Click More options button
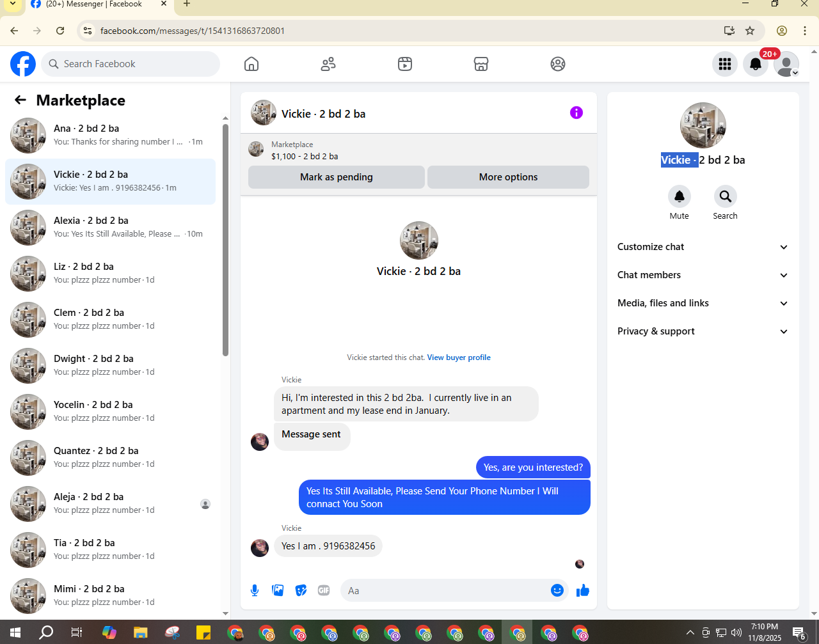Screen dimensions: 819x644 click(x=508, y=177)
